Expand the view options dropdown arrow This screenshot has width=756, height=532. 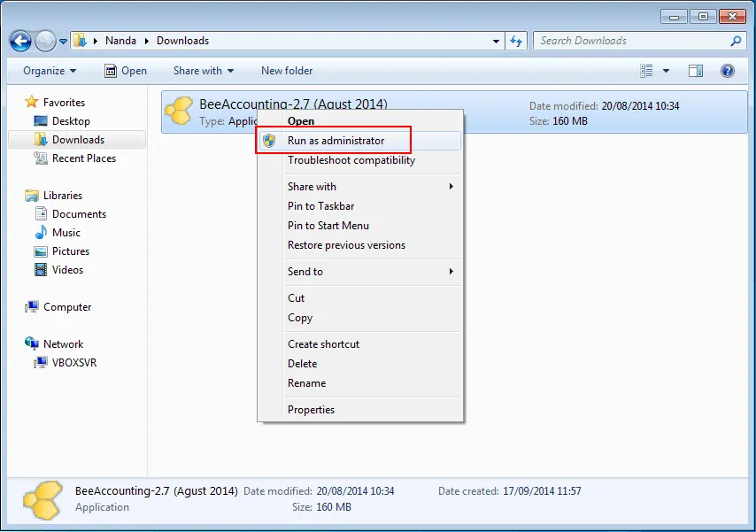pos(666,71)
